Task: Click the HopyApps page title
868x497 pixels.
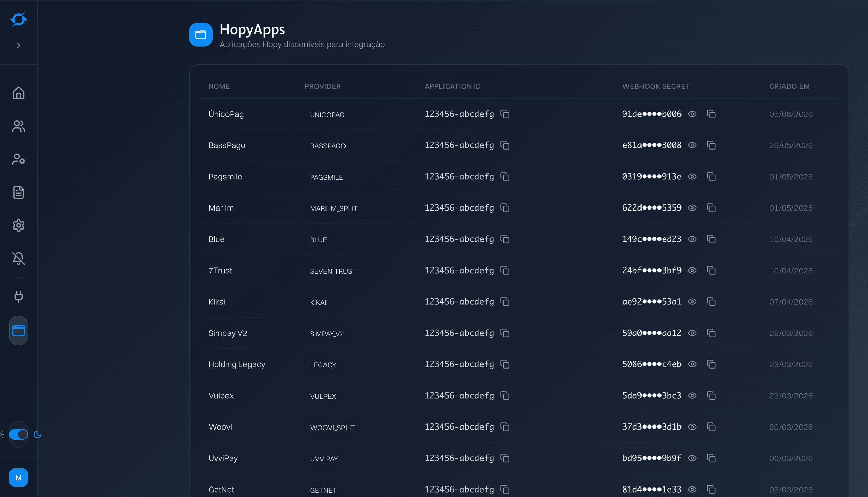Action: click(252, 30)
